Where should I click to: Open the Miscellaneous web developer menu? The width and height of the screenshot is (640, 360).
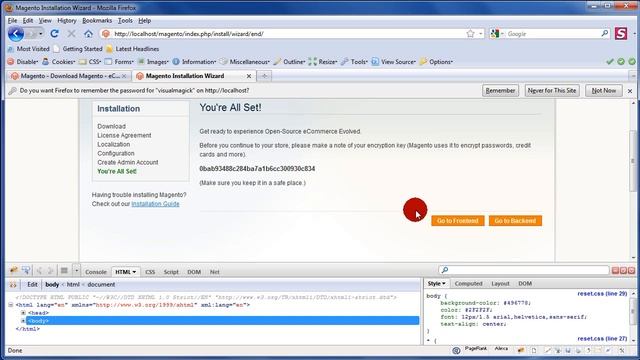pyautogui.click(x=245, y=62)
